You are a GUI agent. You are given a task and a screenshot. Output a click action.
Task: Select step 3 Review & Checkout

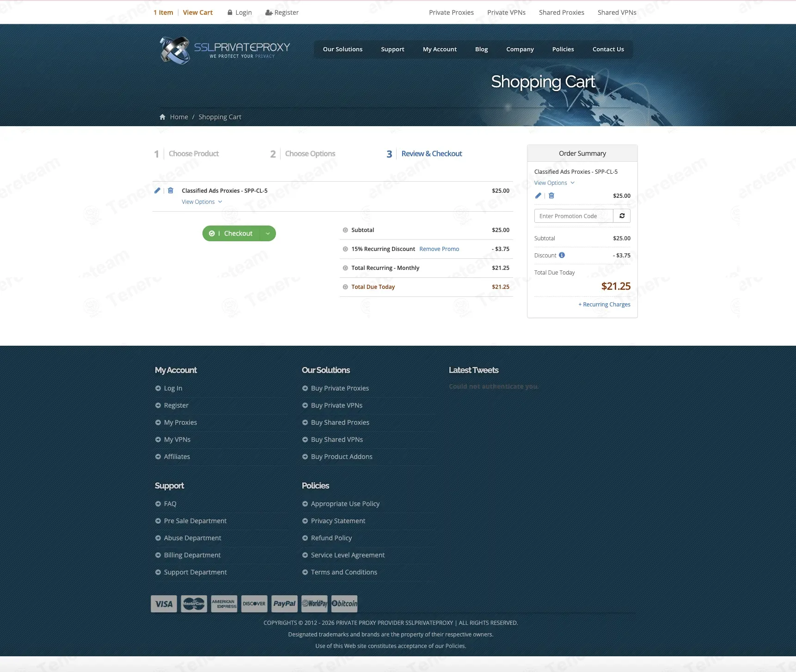point(424,154)
